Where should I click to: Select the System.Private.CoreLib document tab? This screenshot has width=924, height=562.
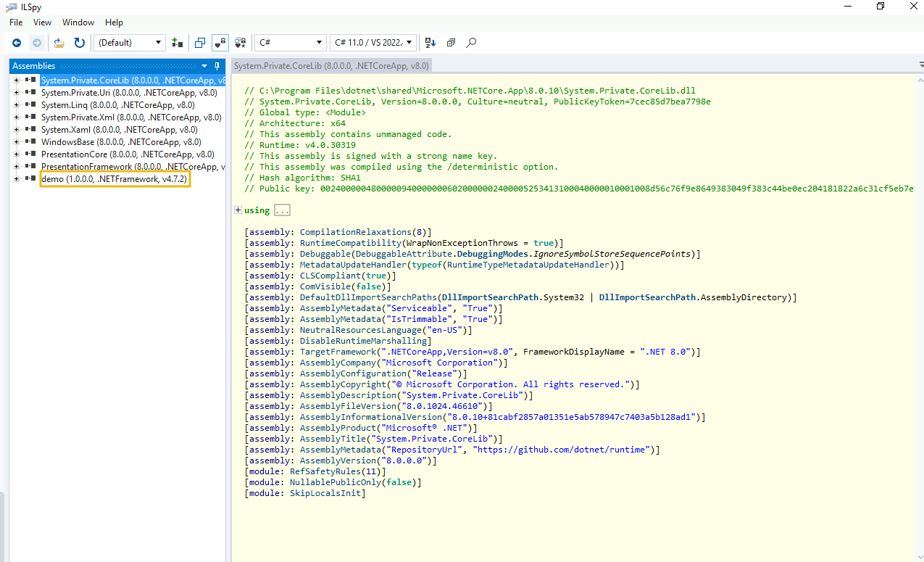(x=331, y=66)
